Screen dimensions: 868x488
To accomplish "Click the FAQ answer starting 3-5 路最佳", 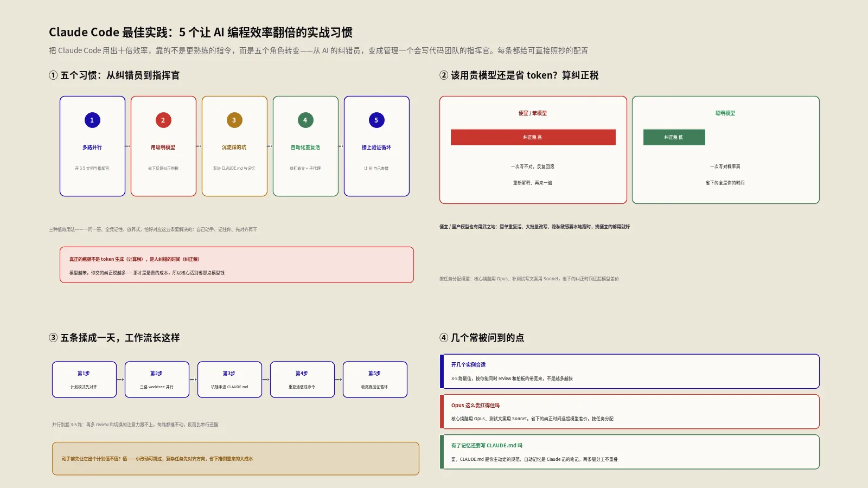I will pyautogui.click(x=512, y=378).
